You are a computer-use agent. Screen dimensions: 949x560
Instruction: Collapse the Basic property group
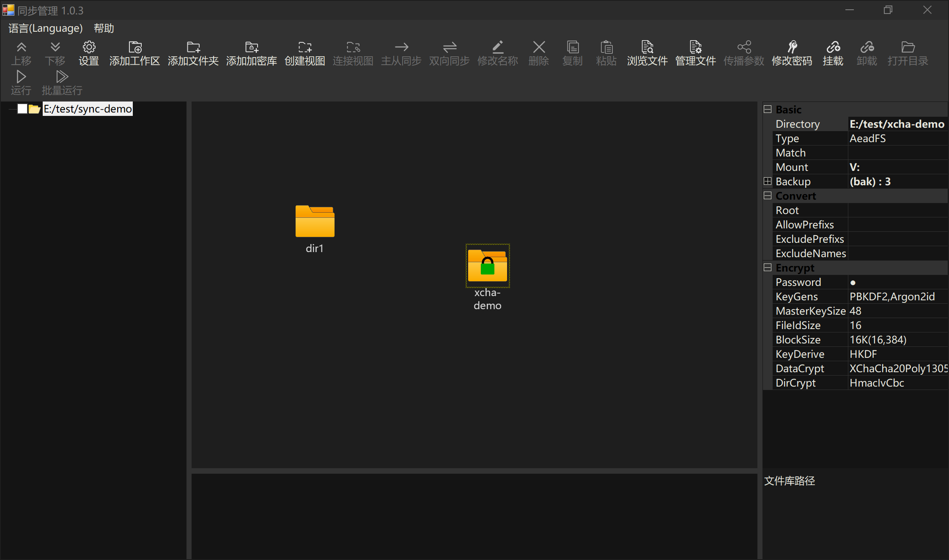click(768, 110)
